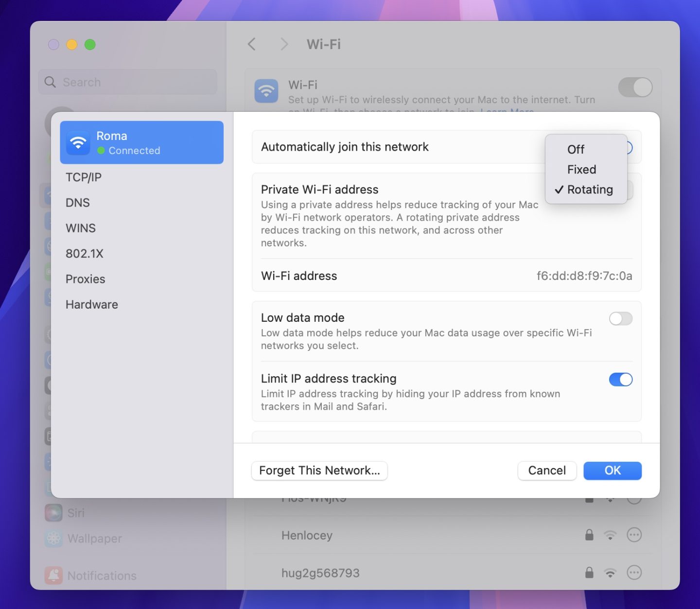This screenshot has width=700, height=609.
Task: Open the Proxies section
Action: [x=86, y=279]
